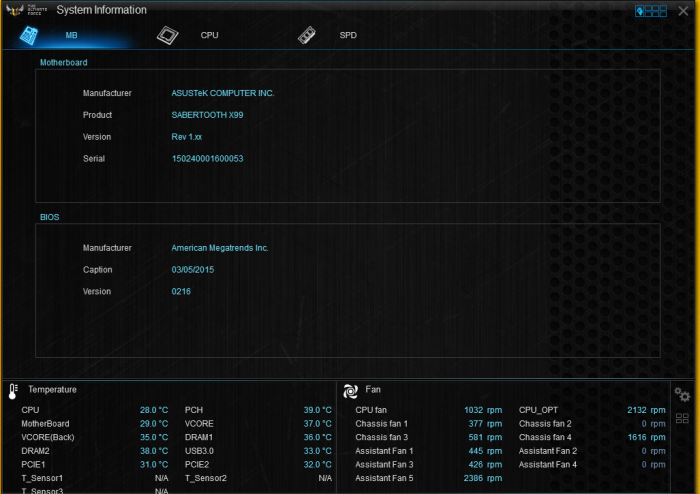The image size is (700, 494).
Task: Click the VCORE 37.0 °C reading
Action: click(x=317, y=424)
